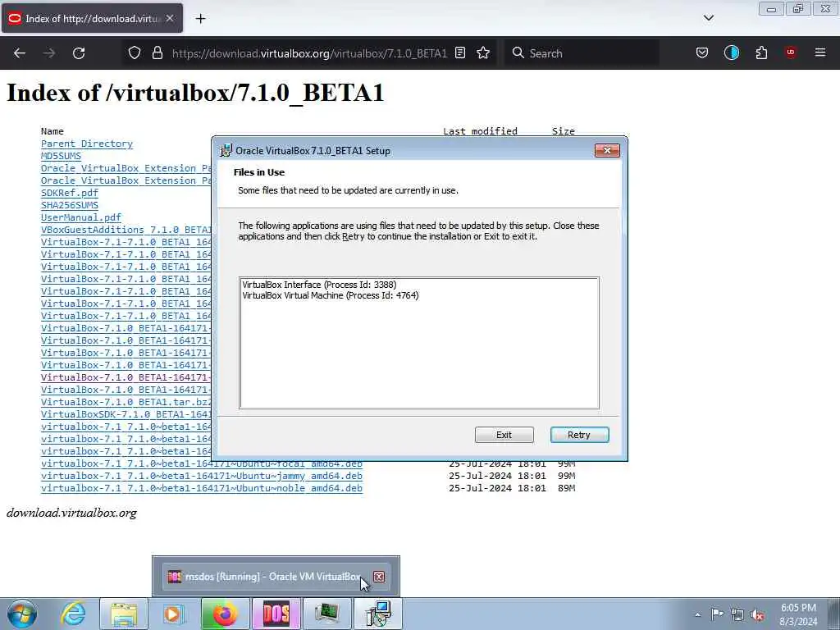Click Retry in the VirtualBox Setup dialog

[x=579, y=435]
